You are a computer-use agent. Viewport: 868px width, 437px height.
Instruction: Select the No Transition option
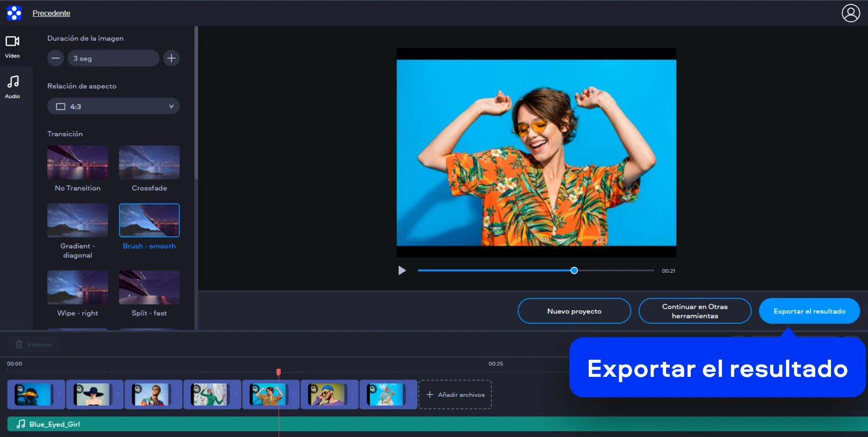click(77, 163)
